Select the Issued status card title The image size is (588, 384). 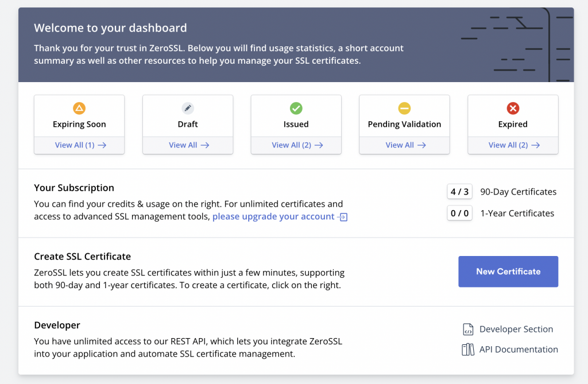296,124
